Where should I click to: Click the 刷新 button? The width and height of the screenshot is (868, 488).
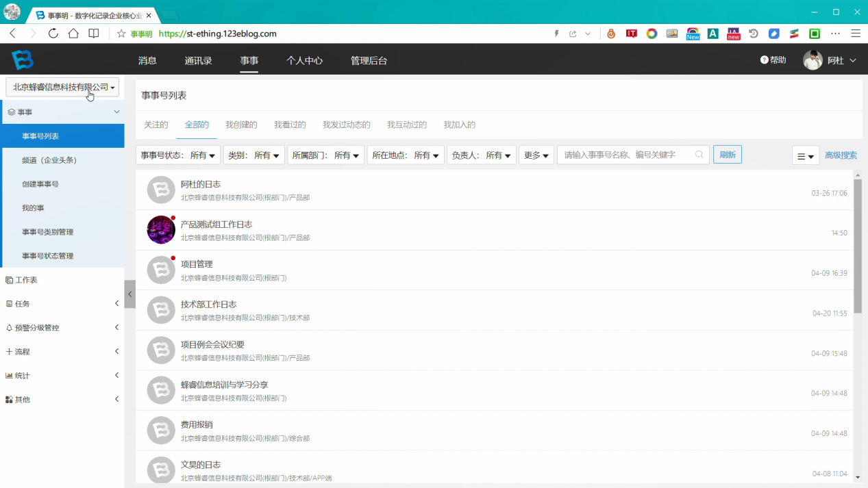pos(728,155)
